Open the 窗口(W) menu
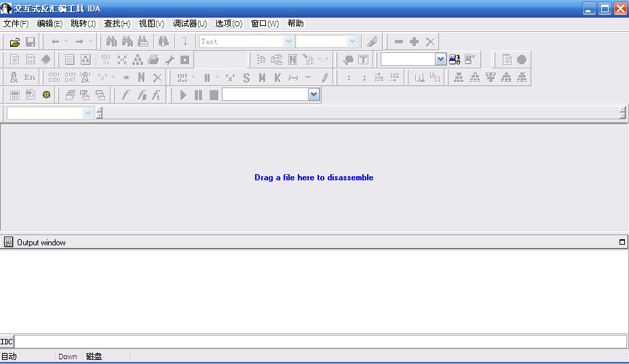Viewport: 629px width, 364px height. tap(265, 24)
